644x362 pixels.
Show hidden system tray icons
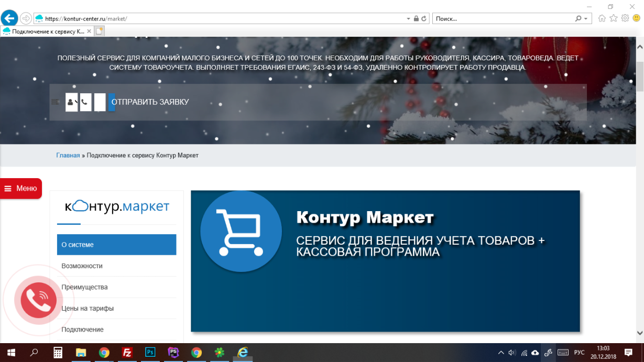(501, 353)
